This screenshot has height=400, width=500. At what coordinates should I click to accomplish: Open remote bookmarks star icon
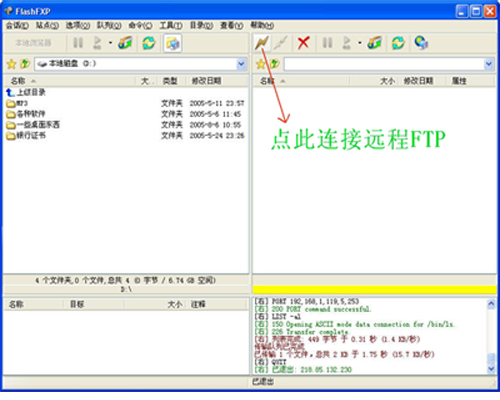pyautogui.click(x=260, y=64)
